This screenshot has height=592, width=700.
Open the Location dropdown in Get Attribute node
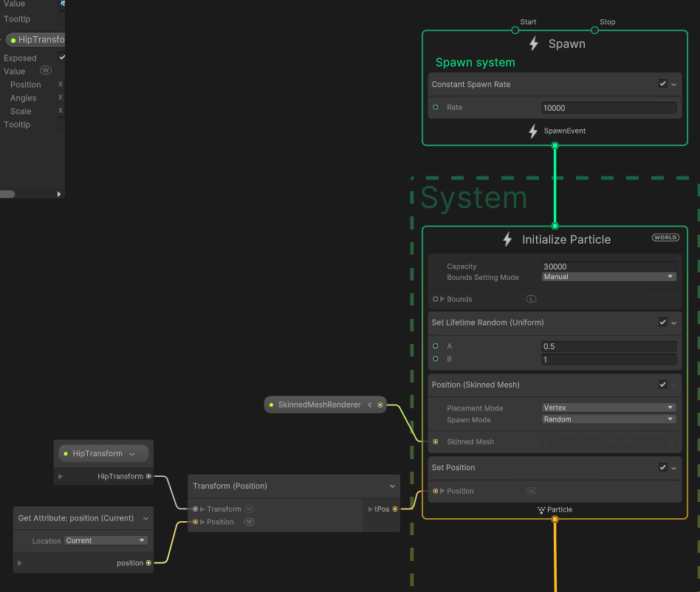pos(106,540)
